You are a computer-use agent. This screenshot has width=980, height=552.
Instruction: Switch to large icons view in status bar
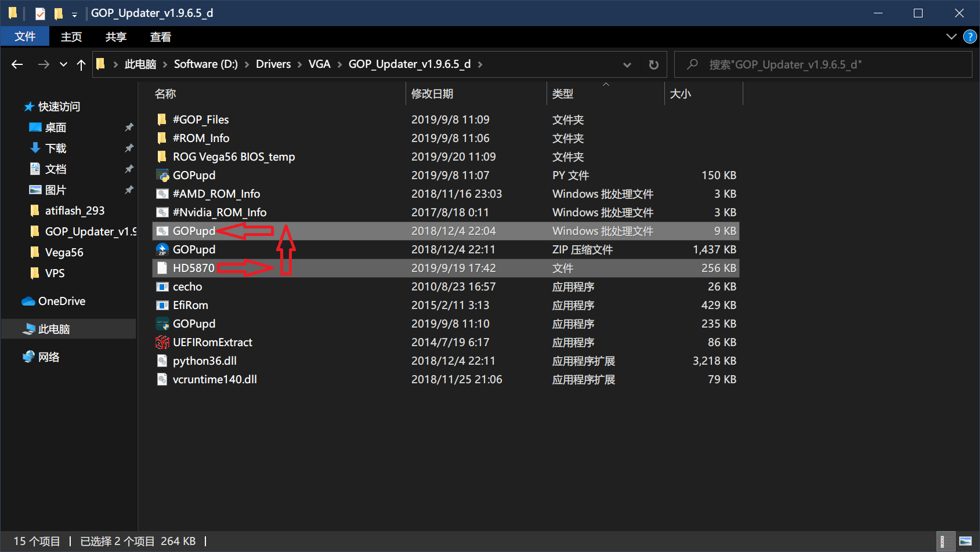pyautogui.click(x=965, y=541)
